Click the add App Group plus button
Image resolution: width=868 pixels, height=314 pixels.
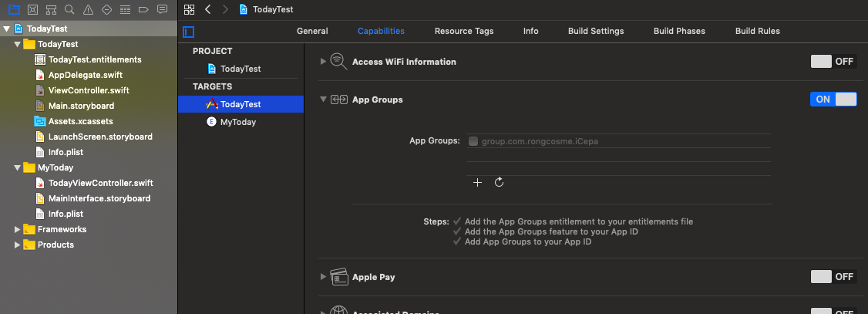click(477, 183)
